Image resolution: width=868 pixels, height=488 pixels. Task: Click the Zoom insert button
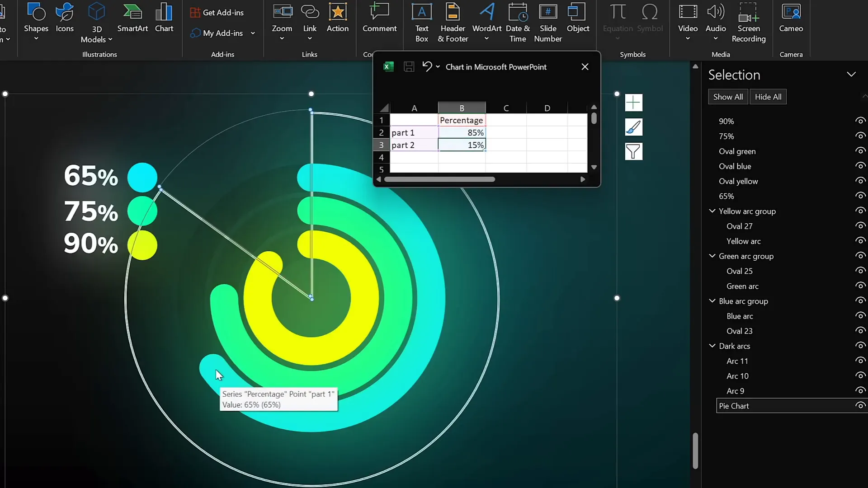[x=282, y=22]
